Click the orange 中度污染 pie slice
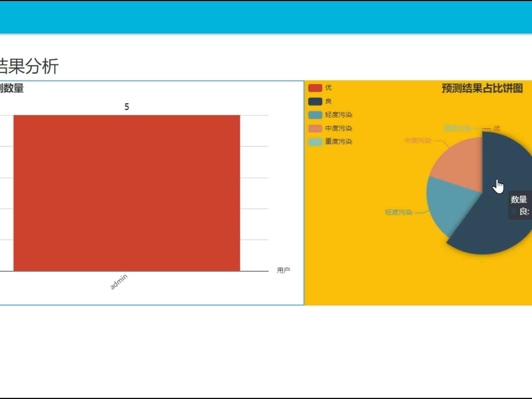This screenshot has height=399, width=532. 462,166
